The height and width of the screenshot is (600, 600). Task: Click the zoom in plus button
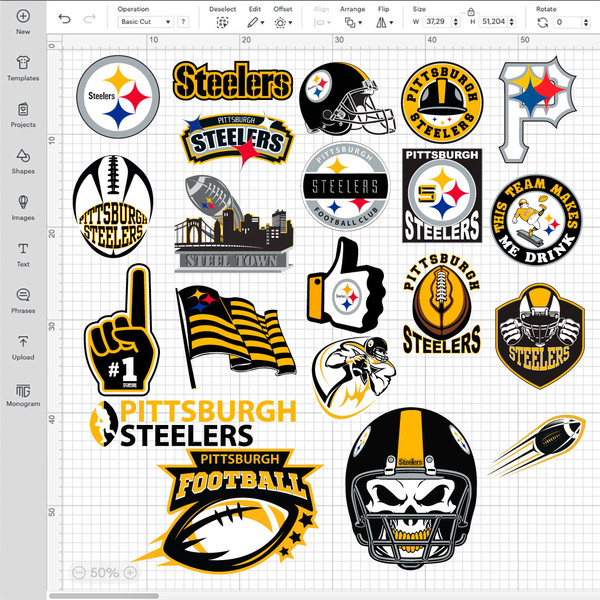pos(130,572)
